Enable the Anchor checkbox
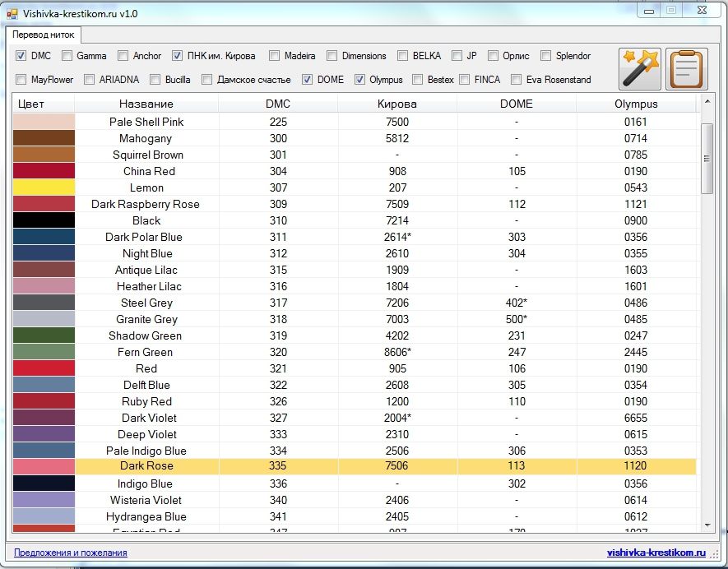The image size is (728, 569). (123, 56)
